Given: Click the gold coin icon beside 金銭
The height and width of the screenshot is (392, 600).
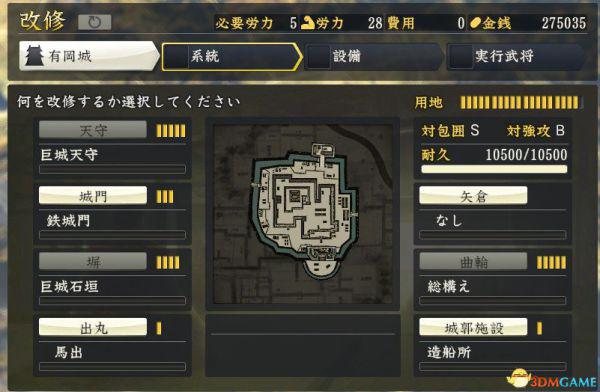Looking at the screenshot, I should point(475,23).
